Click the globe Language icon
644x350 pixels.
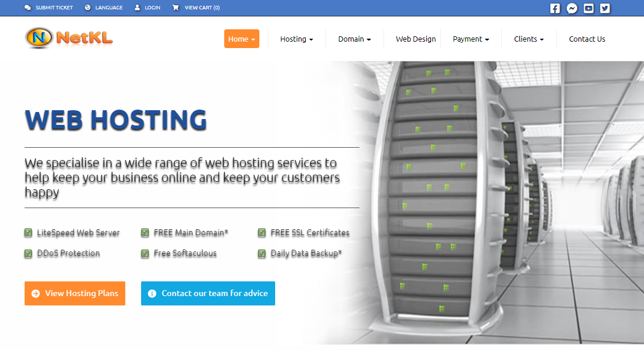click(87, 8)
